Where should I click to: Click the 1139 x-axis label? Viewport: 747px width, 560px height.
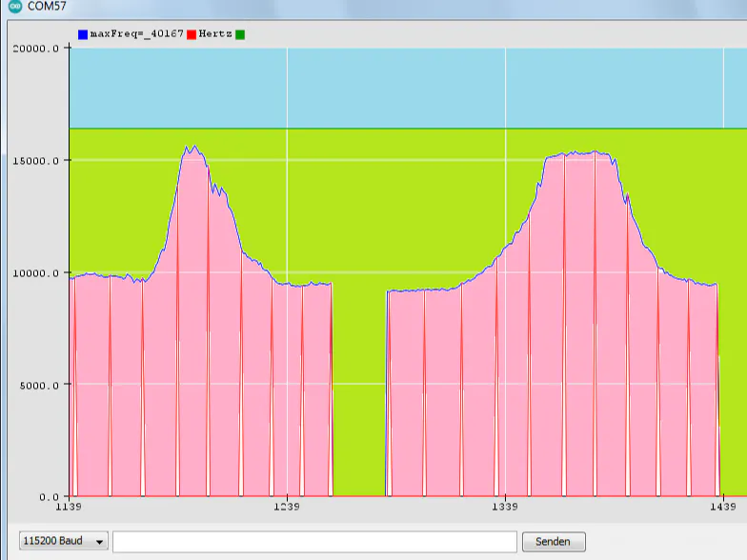click(x=69, y=507)
